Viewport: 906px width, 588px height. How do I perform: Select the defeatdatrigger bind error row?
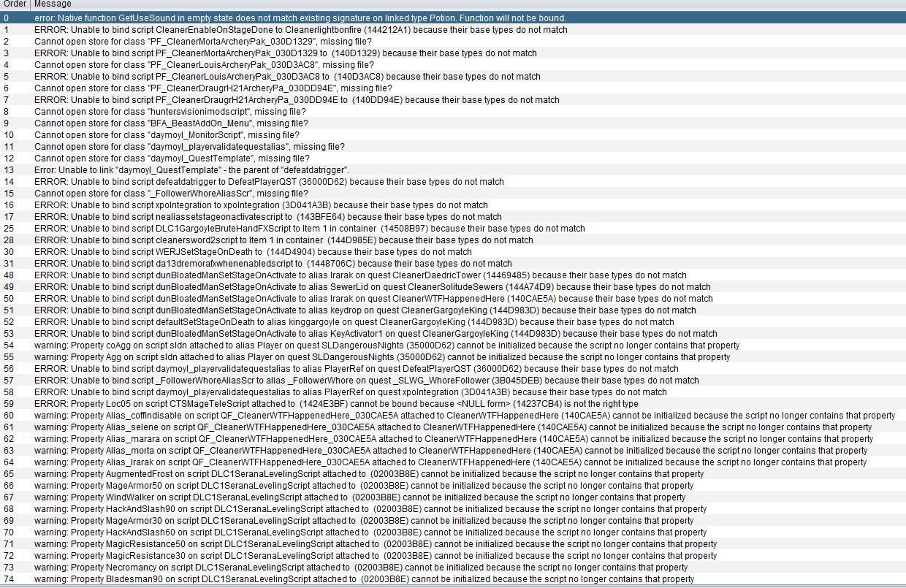tap(269, 182)
